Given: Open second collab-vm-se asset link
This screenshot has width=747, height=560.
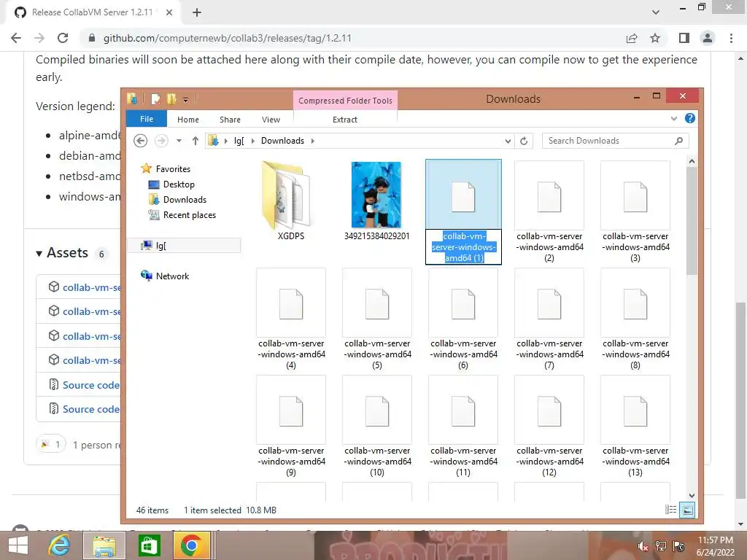Looking at the screenshot, I should click(x=92, y=311).
